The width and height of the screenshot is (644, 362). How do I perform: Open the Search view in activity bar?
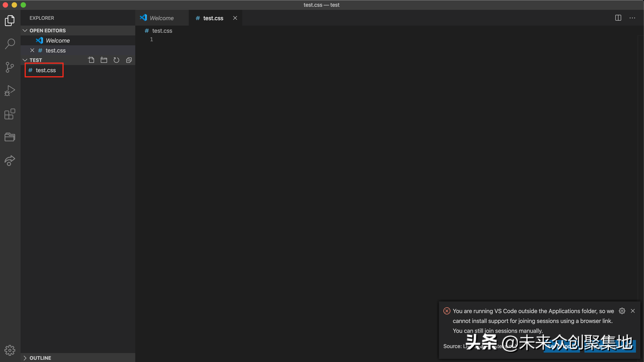click(x=10, y=44)
